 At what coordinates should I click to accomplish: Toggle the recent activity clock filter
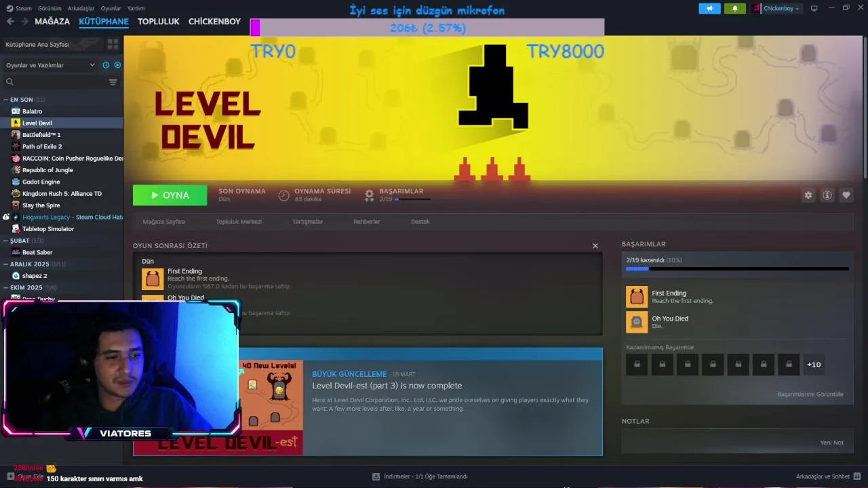[x=106, y=65]
